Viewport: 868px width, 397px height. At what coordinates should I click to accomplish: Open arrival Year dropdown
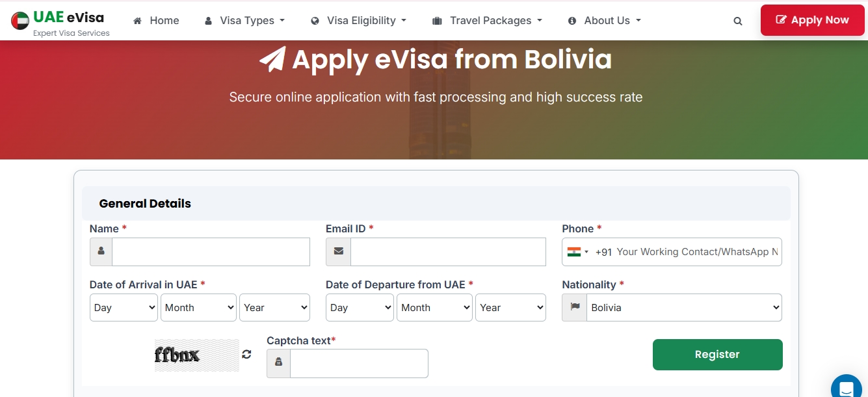pyautogui.click(x=274, y=308)
